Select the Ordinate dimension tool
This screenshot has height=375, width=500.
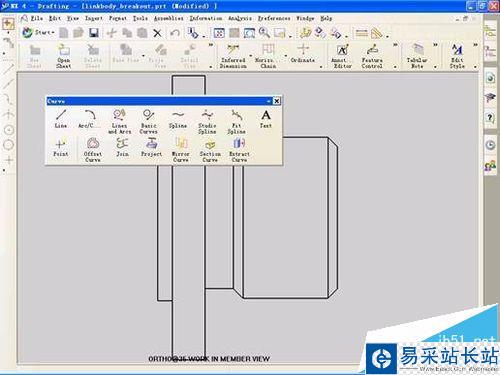point(303,54)
